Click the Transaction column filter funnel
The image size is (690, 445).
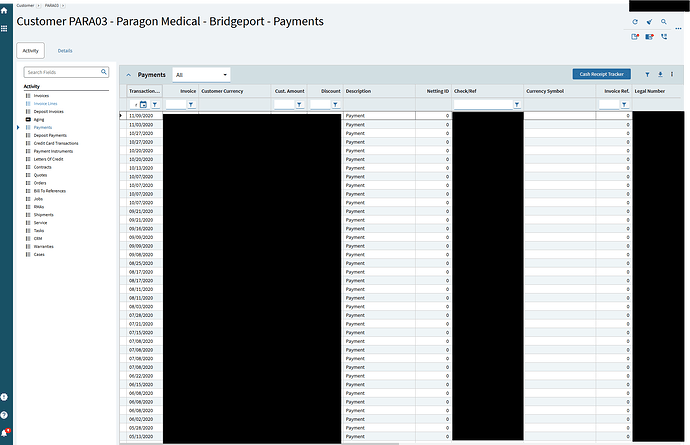155,104
